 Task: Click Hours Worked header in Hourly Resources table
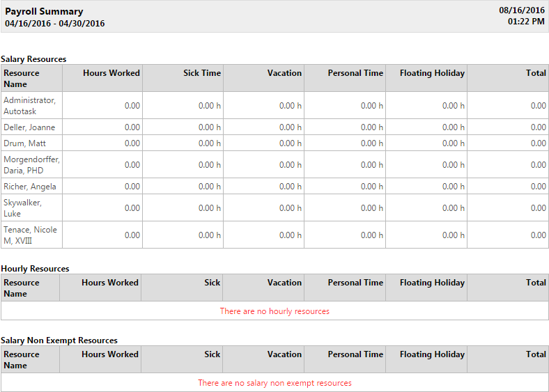(110, 283)
